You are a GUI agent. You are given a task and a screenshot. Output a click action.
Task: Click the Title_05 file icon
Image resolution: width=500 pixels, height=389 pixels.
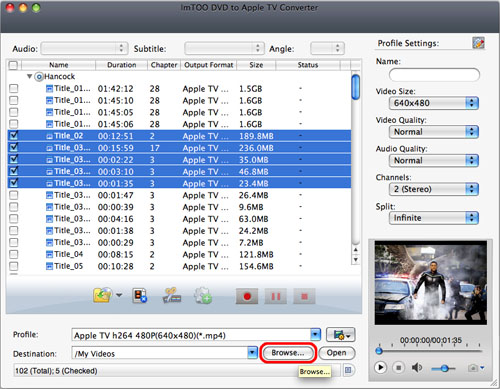(49, 266)
